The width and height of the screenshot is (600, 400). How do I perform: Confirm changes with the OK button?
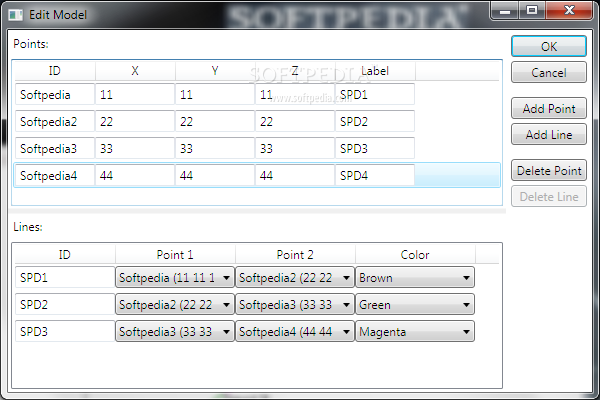[x=549, y=46]
